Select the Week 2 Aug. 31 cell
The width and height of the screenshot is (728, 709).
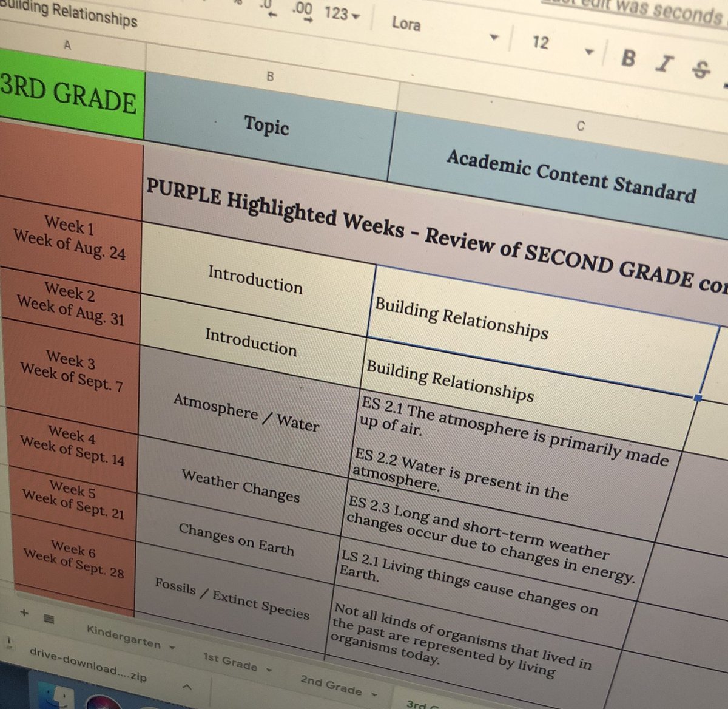point(70,304)
